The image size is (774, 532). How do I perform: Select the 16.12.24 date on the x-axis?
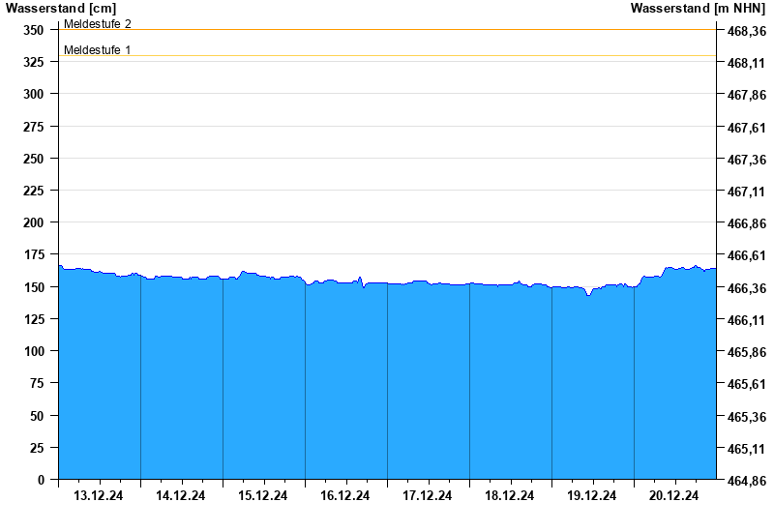point(345,495)
